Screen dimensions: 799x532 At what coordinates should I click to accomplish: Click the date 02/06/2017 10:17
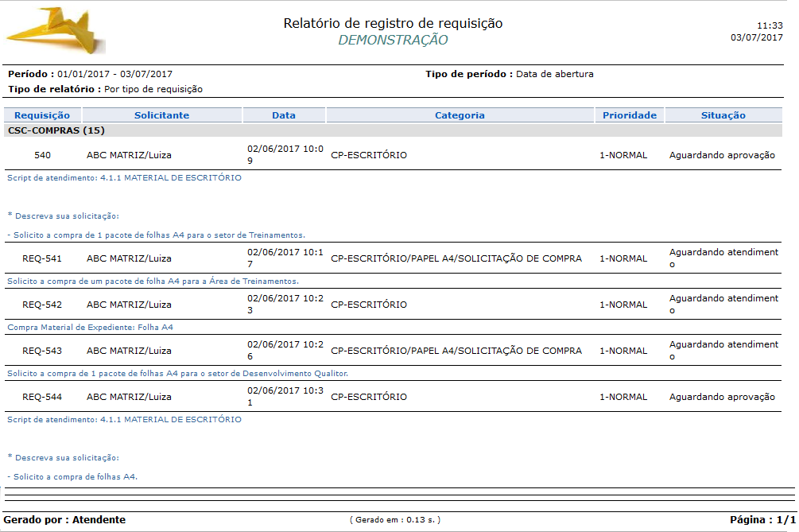(285, 258)
